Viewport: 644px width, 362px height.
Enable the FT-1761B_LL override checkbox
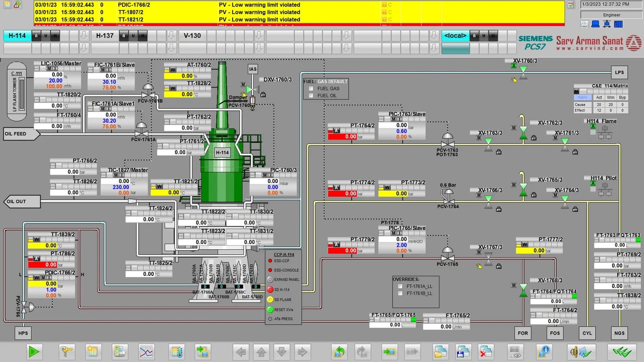coord(400,294)
